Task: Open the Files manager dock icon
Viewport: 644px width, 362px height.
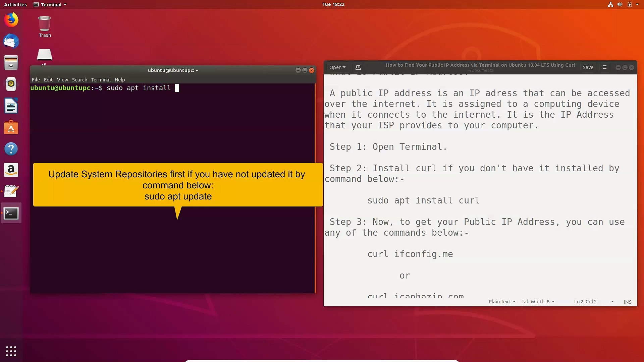Action: click(11, 63)
